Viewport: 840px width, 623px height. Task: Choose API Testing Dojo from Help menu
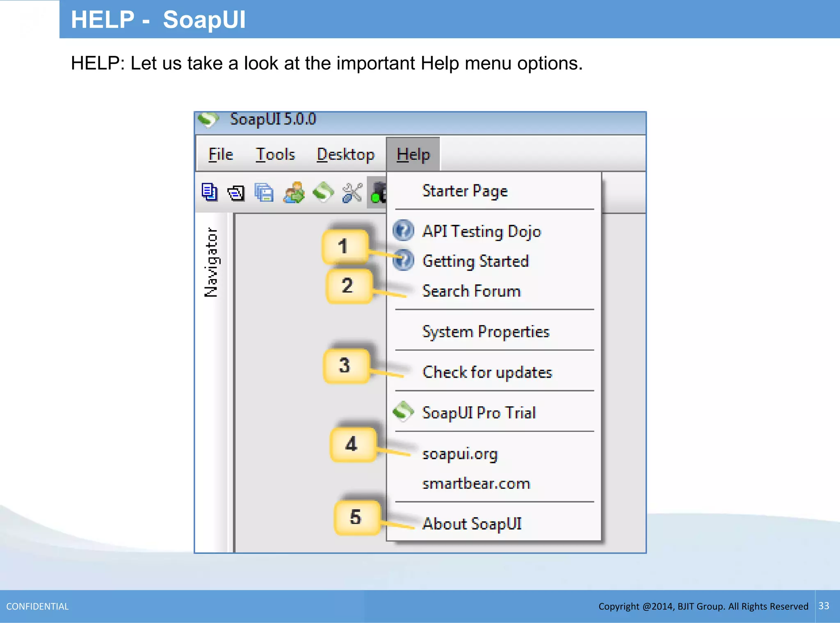(494, 231)
